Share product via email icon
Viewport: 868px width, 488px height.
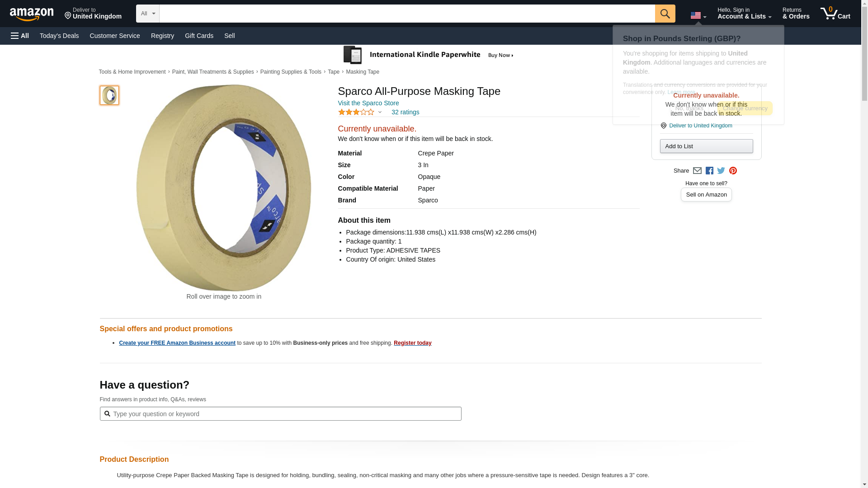(x=697, y=171)
